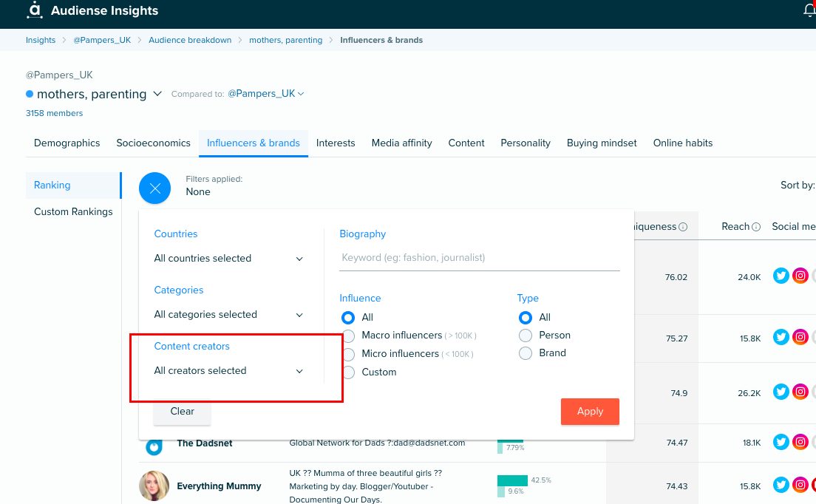Open Twitter icon in the 74.9 row
This screenshot has height=504, width=816.
click(x=781, y=392)
